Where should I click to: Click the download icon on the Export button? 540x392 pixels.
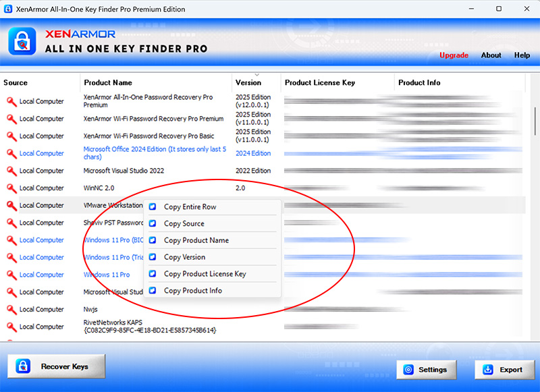click(x=487, y=370)
